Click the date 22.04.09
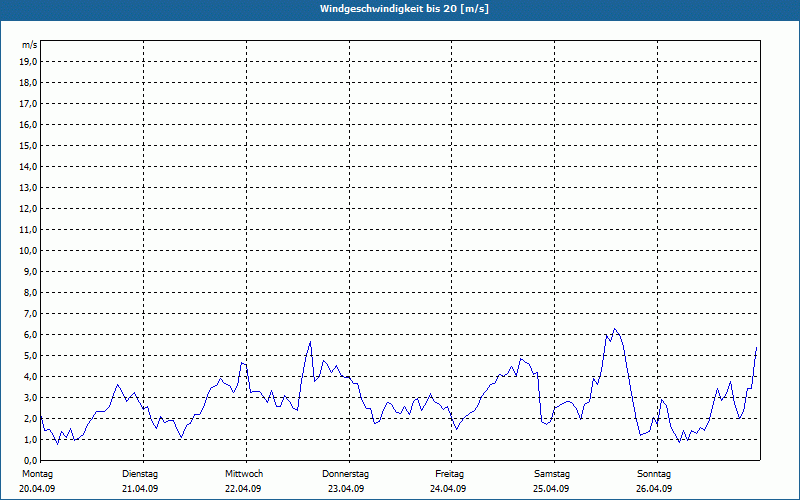This screenshot has height=500, width=800. coord(243,489)
